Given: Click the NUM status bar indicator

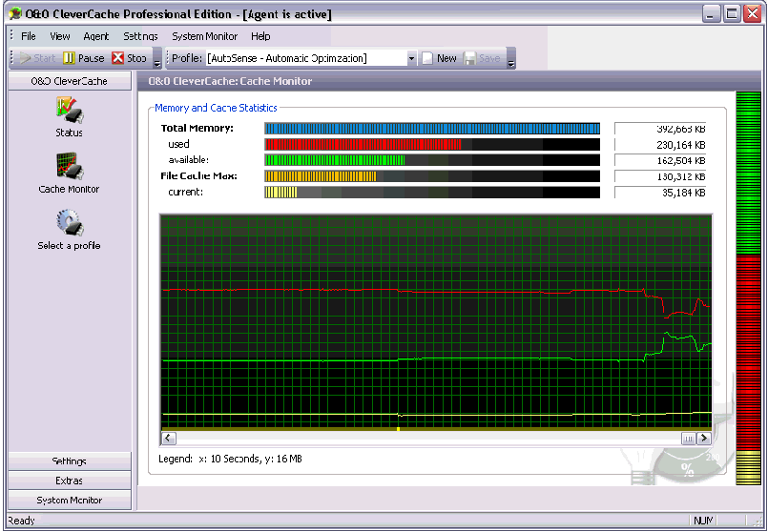Looking at the screenshot, I should pos(703,521).
